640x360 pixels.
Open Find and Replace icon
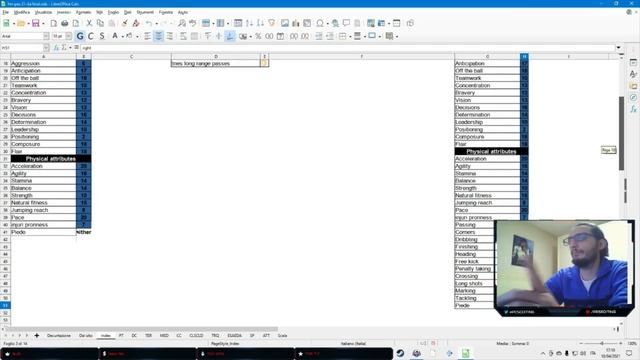tap(182, 23)
